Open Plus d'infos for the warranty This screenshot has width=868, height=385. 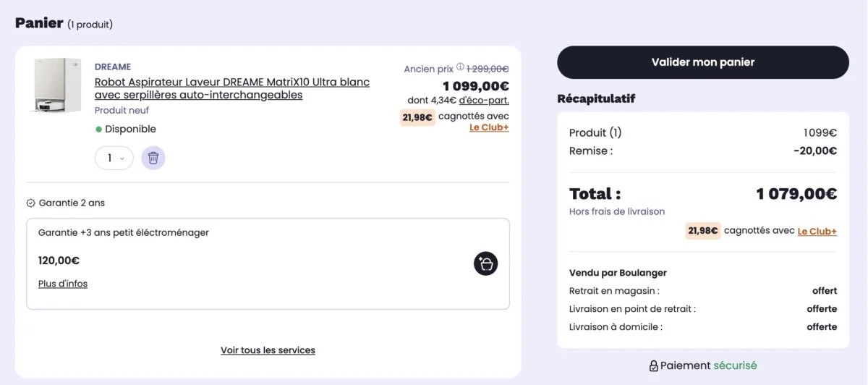click(x=63, y=284)
